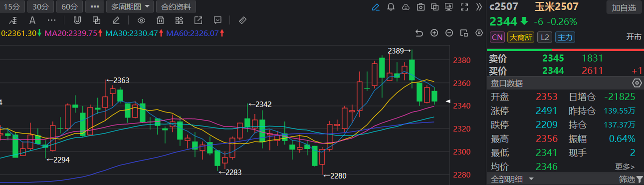Click the MA30:2330.47 indicator label

(134, 33)
